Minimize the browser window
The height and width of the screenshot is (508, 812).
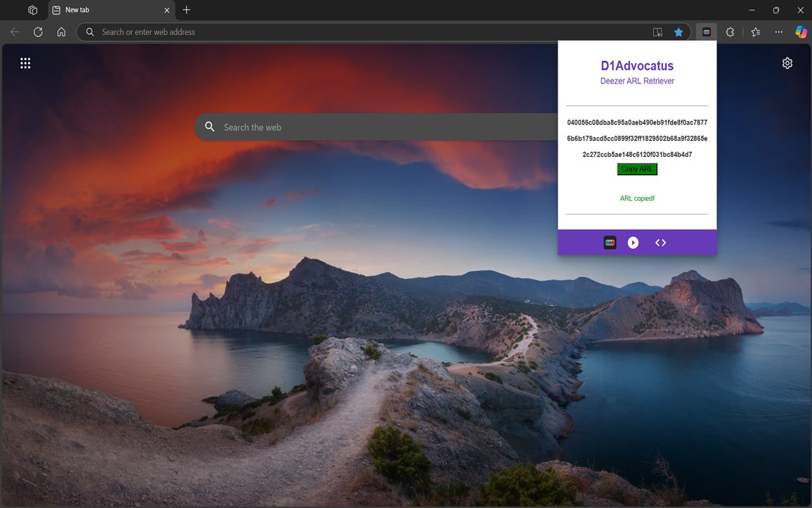[x=752, y=10]
